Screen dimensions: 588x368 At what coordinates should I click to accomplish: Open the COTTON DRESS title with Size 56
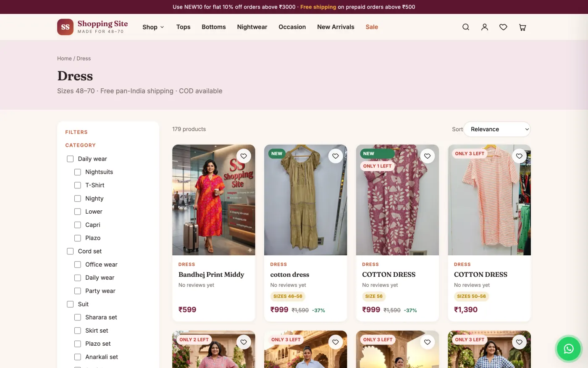pos(389,275)
